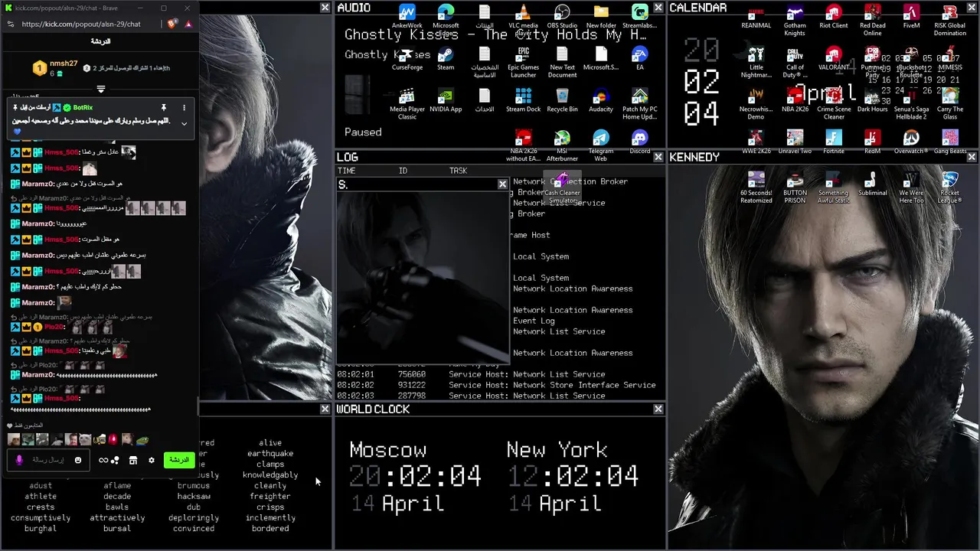Open Media Player Classic shortcut
Screen dimensions: 980x551
(407, 104)
